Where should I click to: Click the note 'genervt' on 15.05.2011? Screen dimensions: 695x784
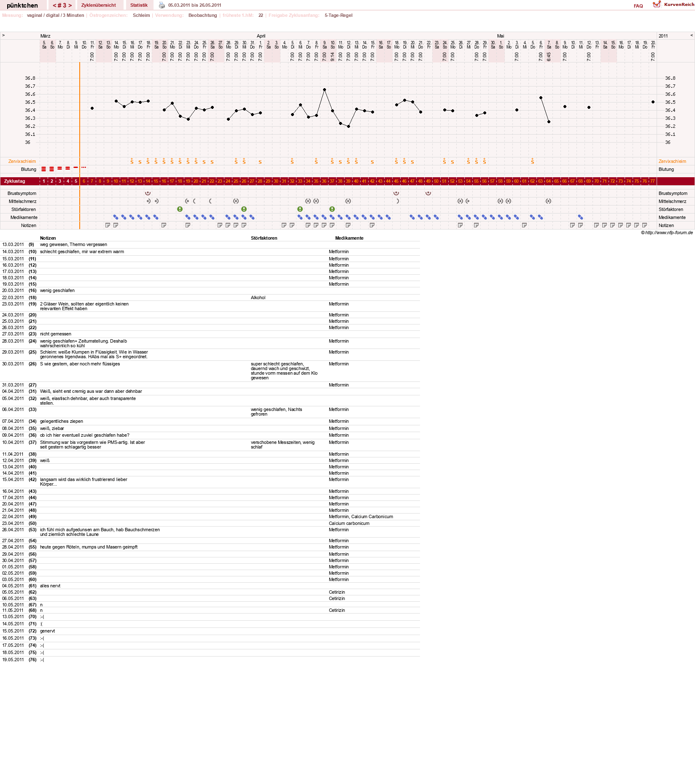point(47,631)
